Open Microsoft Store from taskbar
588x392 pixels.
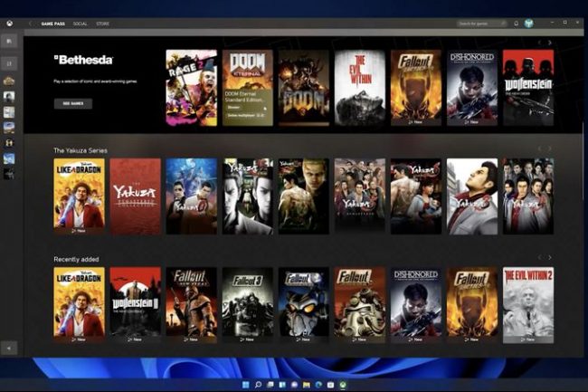[330, 385]
